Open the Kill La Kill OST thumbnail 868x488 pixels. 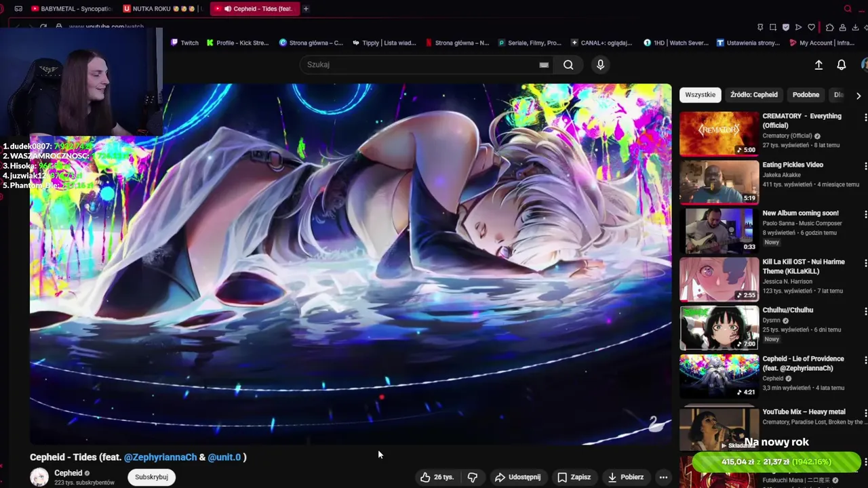[x=719, y=279]
